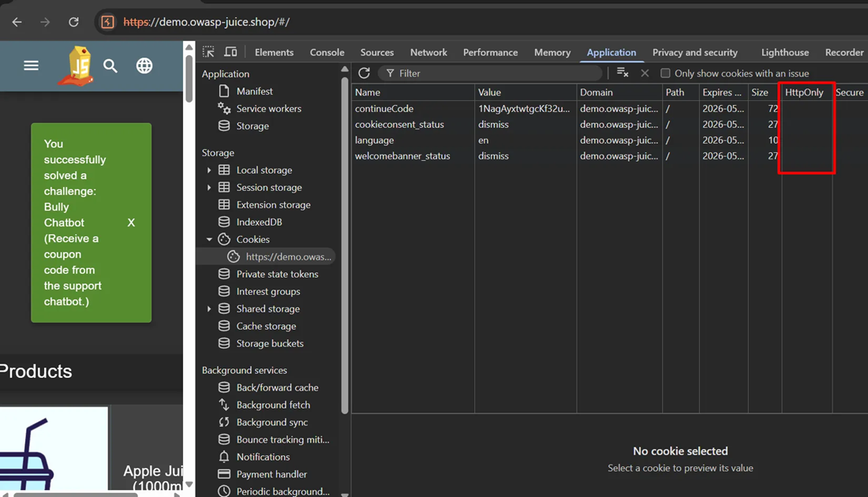Go back with the browser back arrow
This screenshot has width=868, height=497.
coord(17,22)
